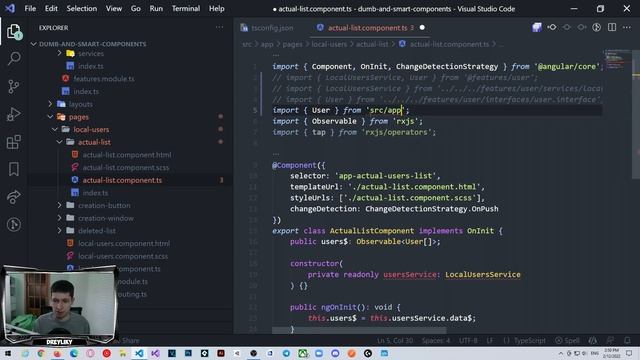Change the UTF-8 encoding status item
The image size is (640, 360).
point(468,340)
